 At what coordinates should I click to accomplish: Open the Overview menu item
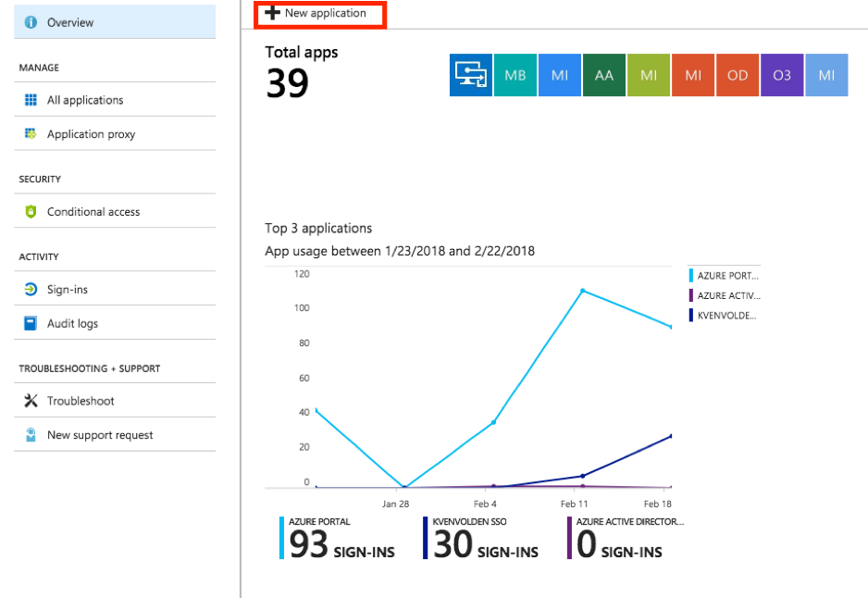[115, 22]
